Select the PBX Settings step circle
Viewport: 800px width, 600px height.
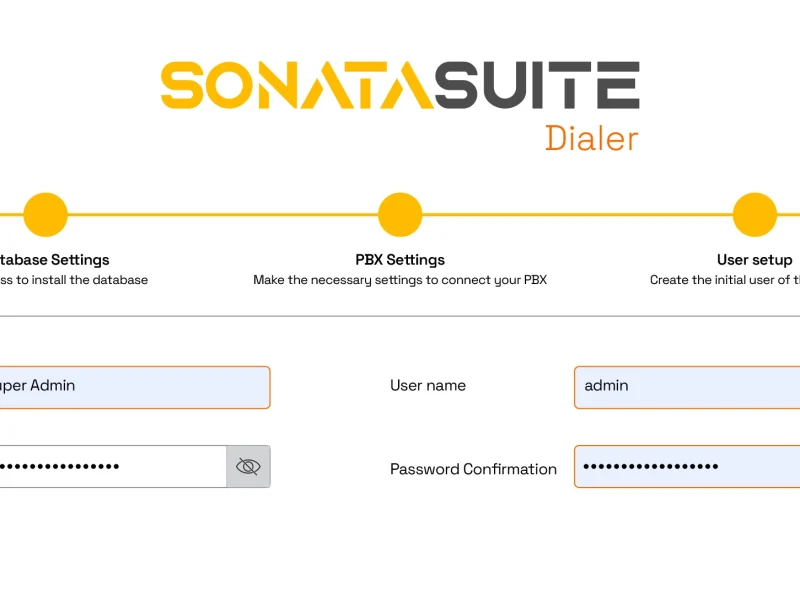[400, 215]
